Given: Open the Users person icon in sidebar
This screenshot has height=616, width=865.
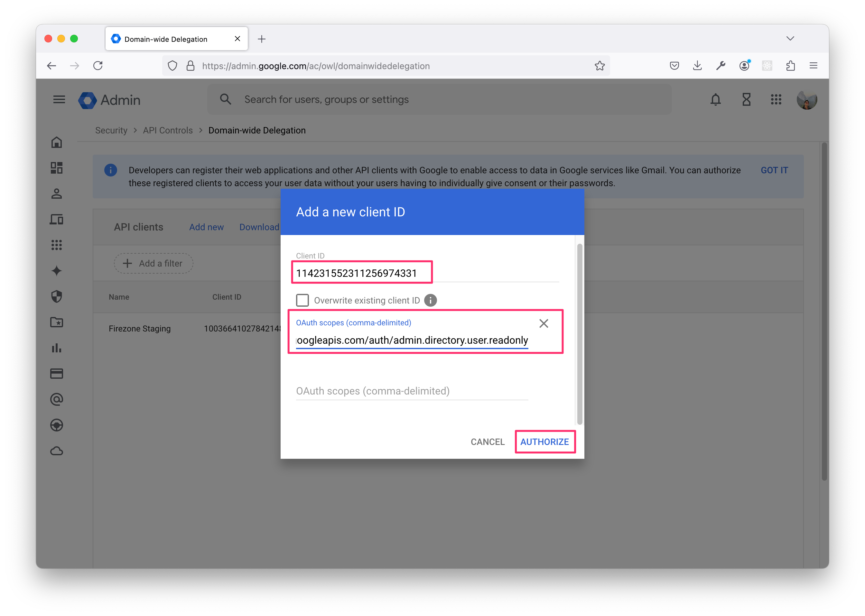Looking at the screenshot, I should pos(57,194).
